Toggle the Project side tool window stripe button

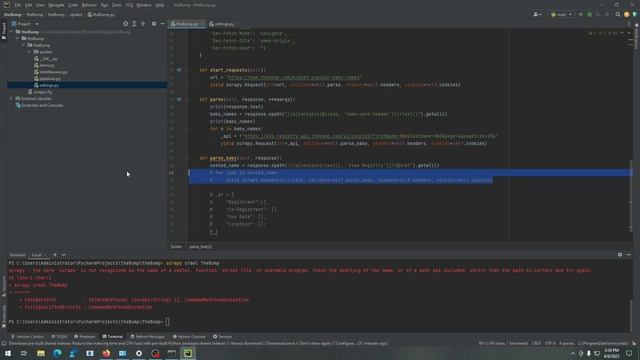coord(4,31)
